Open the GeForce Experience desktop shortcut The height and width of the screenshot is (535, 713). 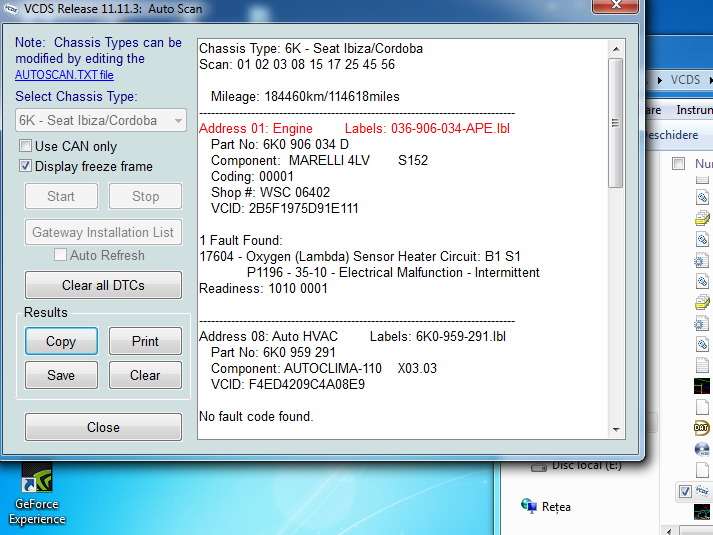37,494
